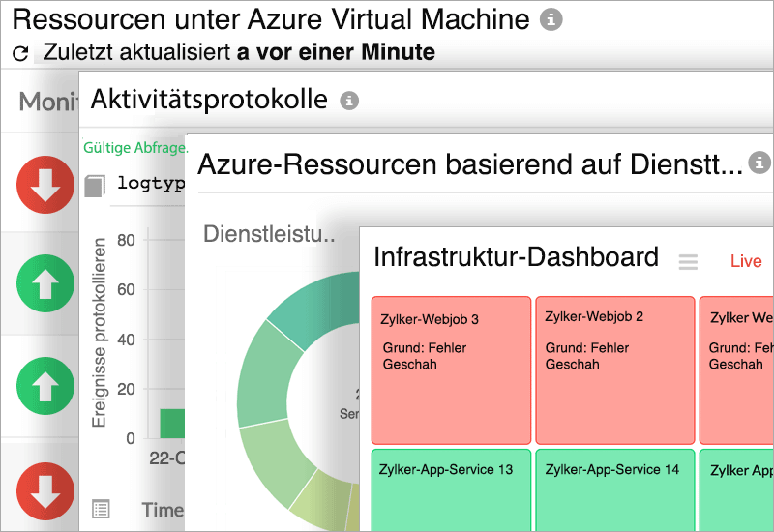Click Grund: Fehler Geschah text in Zylker-Webjob 3

(x=424, y=356)
